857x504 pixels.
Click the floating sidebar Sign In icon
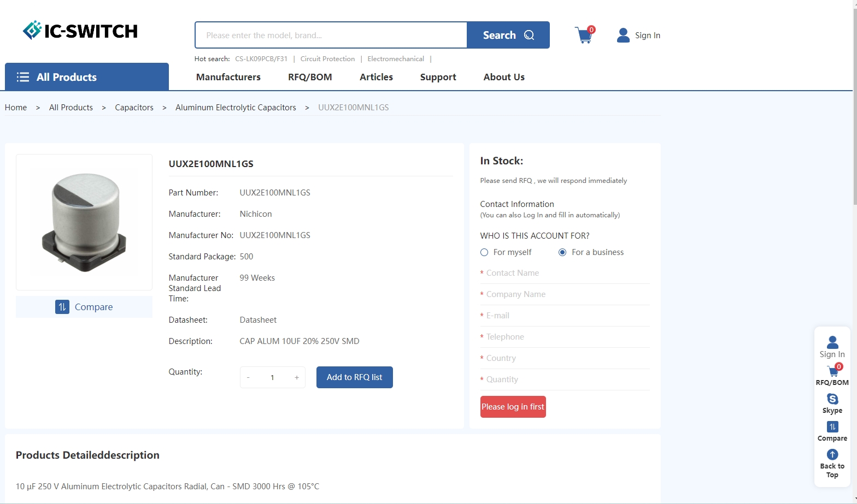[x=832, y=342]
